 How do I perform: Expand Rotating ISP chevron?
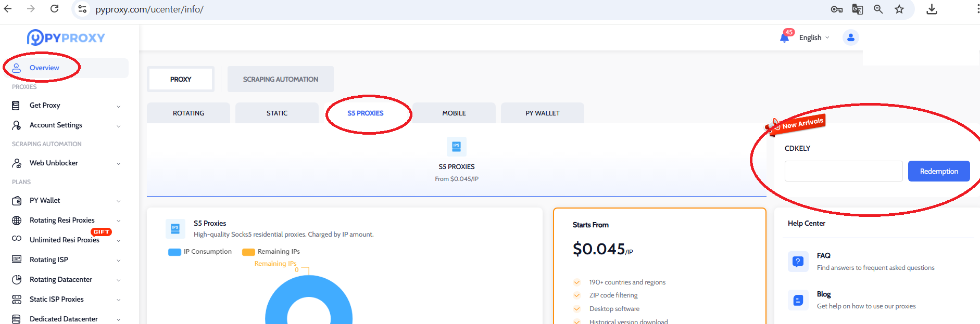point(119,260)
